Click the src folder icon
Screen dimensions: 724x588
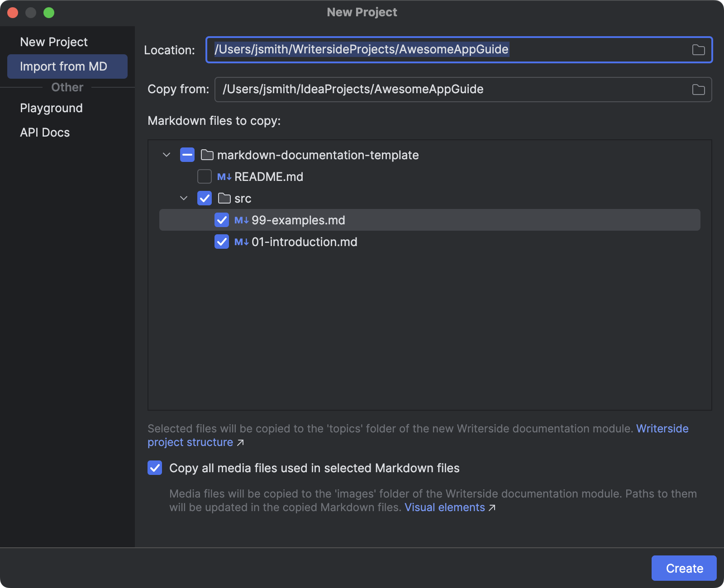[x=224, y=199]
